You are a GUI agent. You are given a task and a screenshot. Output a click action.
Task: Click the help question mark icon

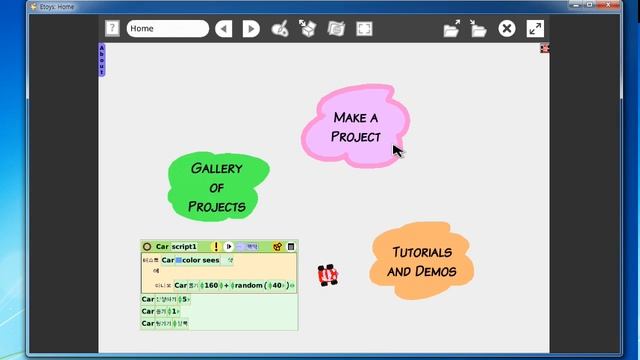tap(112, 29)
